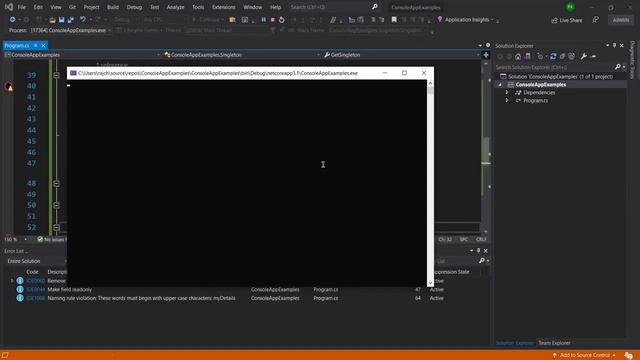Open the ConsoleAppExamples project navigation dropdown
Image resolution: width=640 pixels, height=360 pixels.
pos(82,55)
